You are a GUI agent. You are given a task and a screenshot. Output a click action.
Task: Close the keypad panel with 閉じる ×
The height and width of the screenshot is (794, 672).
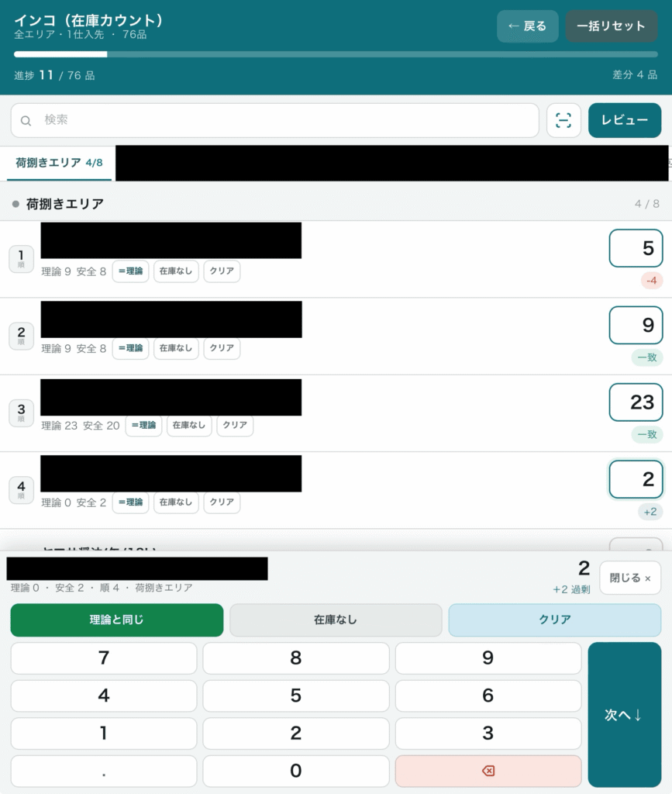click(630, 578)
